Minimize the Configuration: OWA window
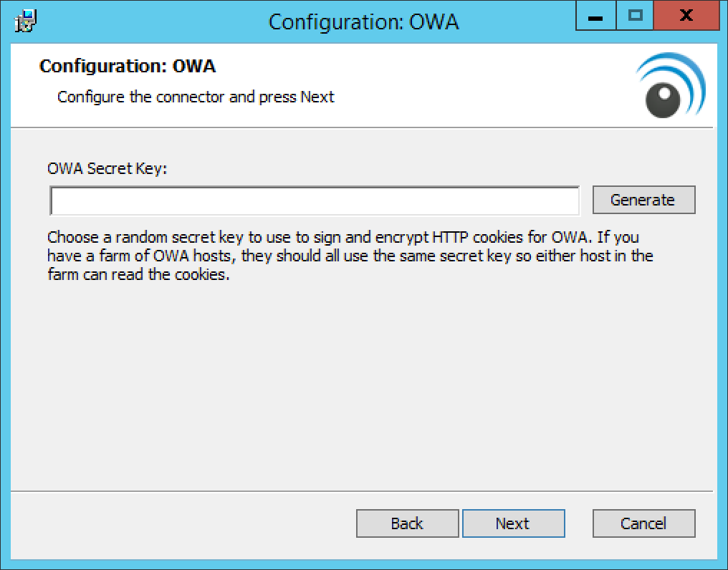This screenshot has height=570, width=728. point(595,15)
